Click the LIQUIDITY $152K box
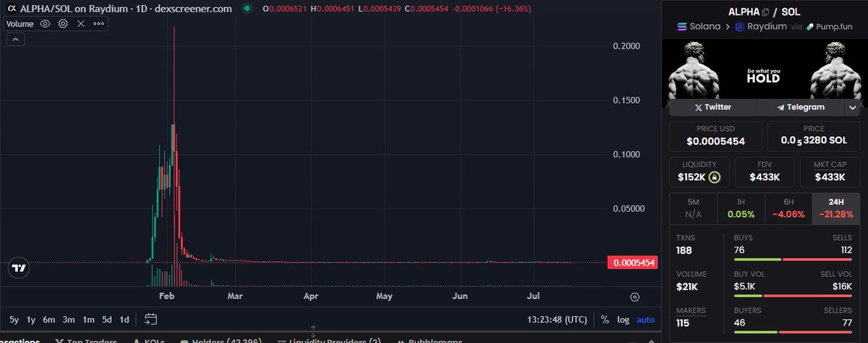The width and height of the screenshot is (868, 343). tap(699, 171)
